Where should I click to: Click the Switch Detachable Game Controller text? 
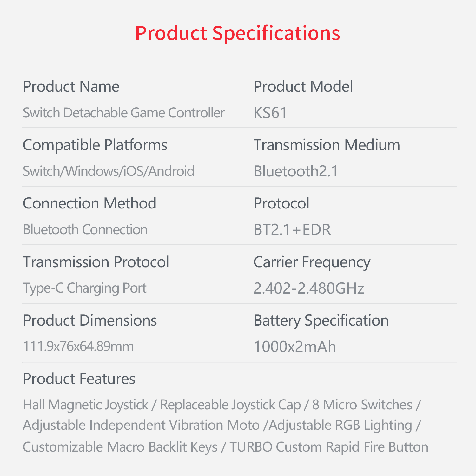tap(124, 113)
